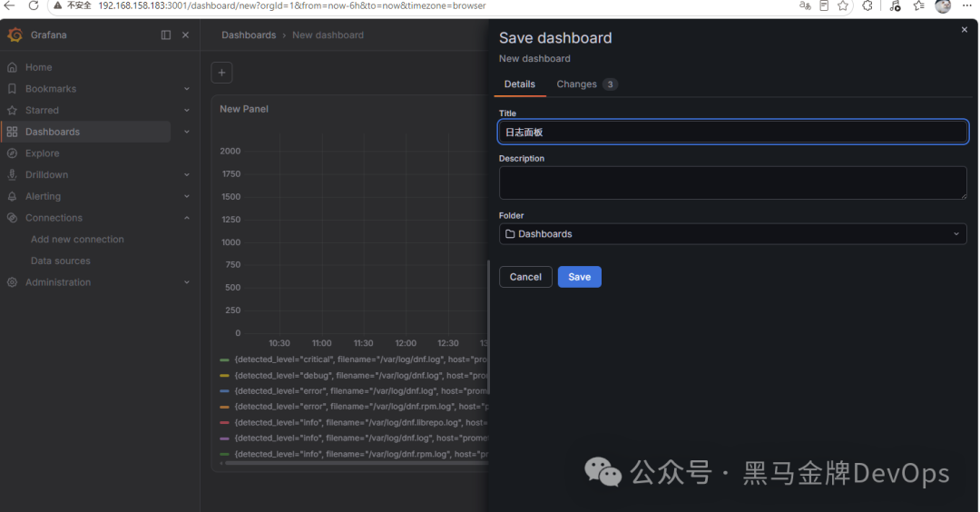The image size is (980, 512).
Task: Expand the Alerting section chevron
Action: pyautogui.click(x=187, y=196)
